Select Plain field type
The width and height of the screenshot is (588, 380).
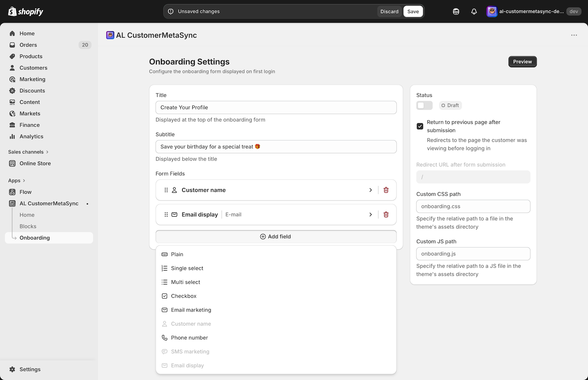(276, 254)
